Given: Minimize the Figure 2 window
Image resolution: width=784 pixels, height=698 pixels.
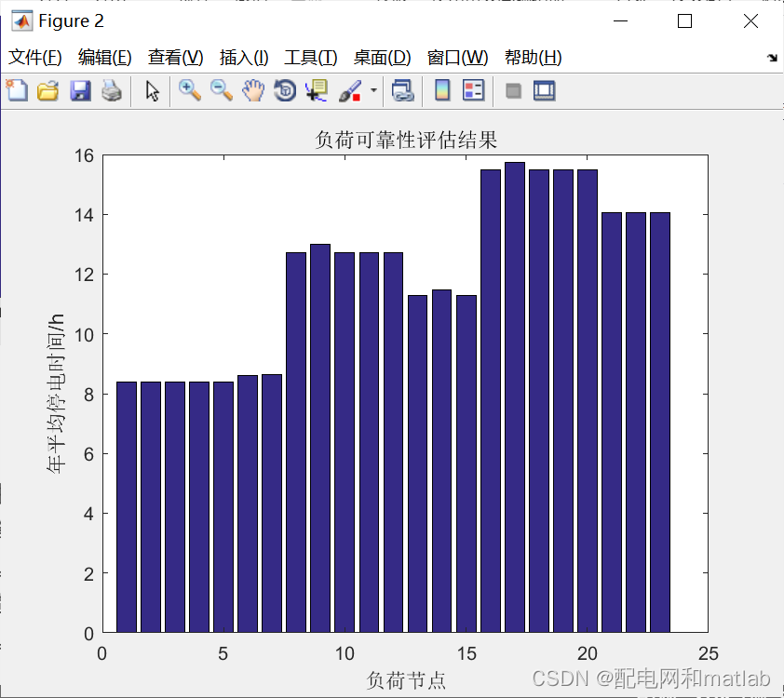Looking at the screenshot, I should tap(620, 21).
